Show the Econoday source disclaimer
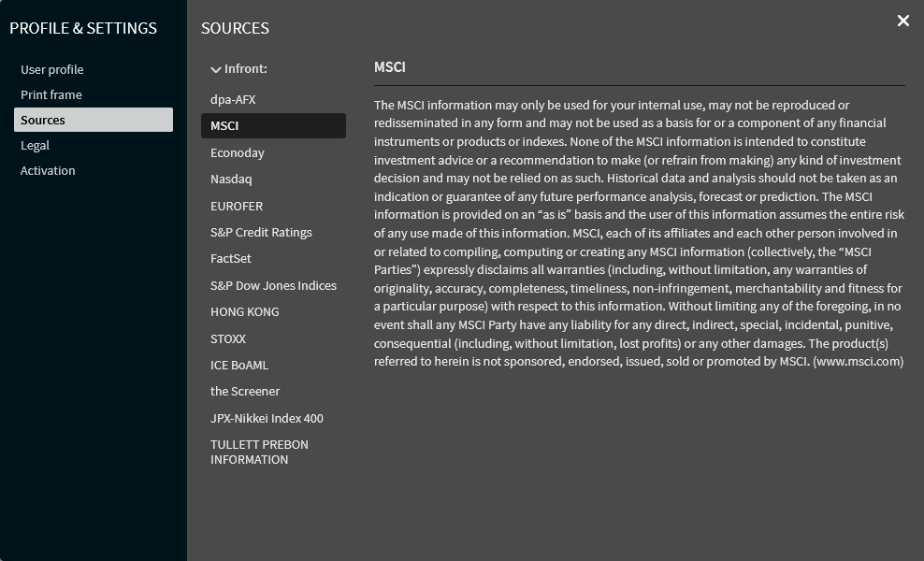This screenshot has width=924, height=561. 238,152
